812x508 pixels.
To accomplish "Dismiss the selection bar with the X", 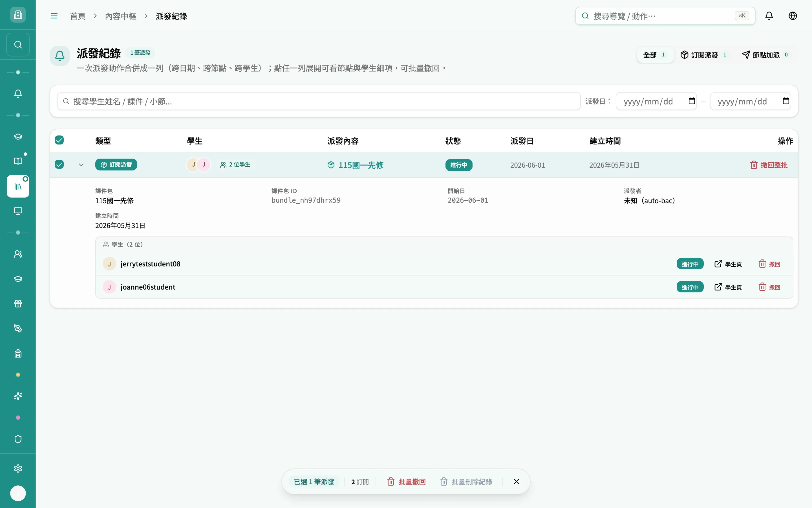I will (517, 482).
